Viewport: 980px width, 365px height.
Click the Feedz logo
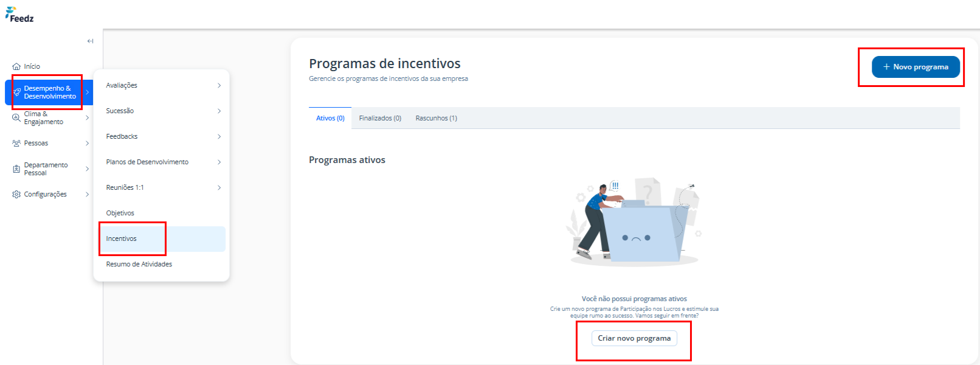(19, 15)
